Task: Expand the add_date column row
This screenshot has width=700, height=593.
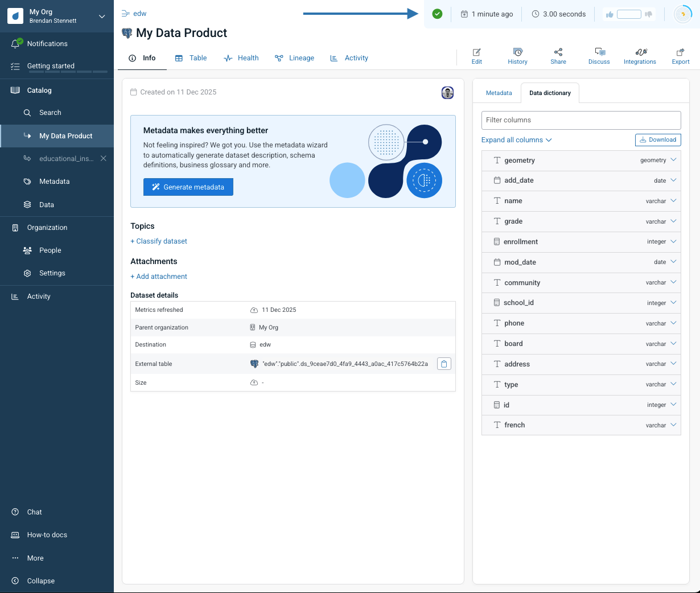Action: (581, 180)
